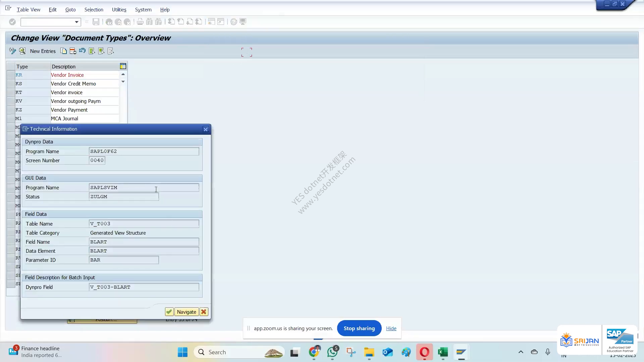This screenshot has width=644, height=362.
Task: Click Stop sharing in the Zoom bar
Action: click(x=359, y=328)
